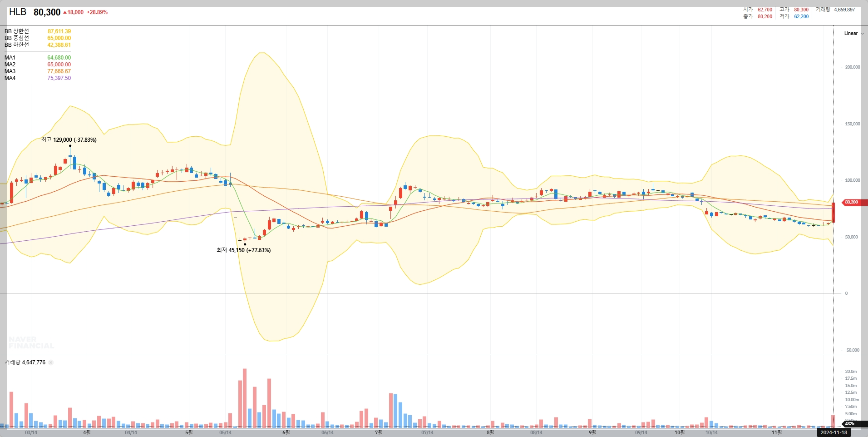Viewport: 868px width, 437px height.
Task: Click the 4월 date label on the time axis
Action: [87, 433]
